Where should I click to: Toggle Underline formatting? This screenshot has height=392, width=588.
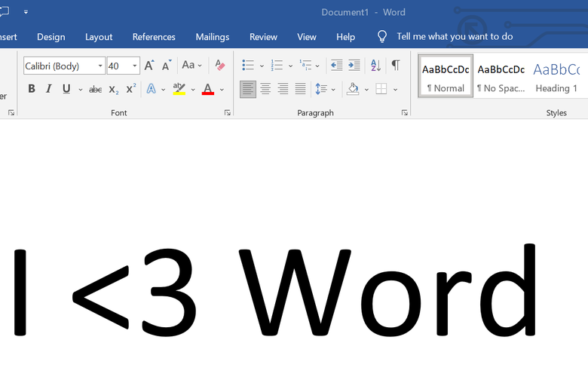click(x=66, y=89)
